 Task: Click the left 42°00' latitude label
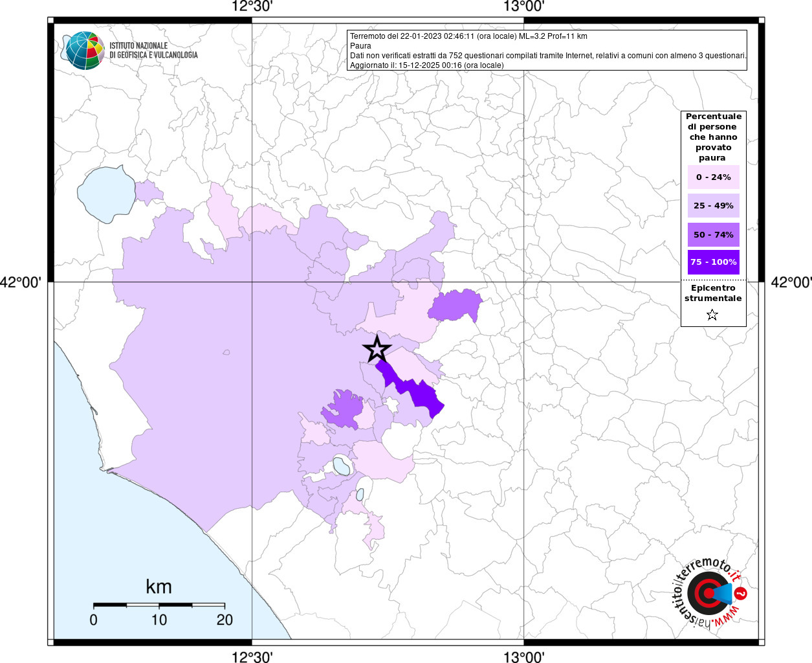point(21,282)
